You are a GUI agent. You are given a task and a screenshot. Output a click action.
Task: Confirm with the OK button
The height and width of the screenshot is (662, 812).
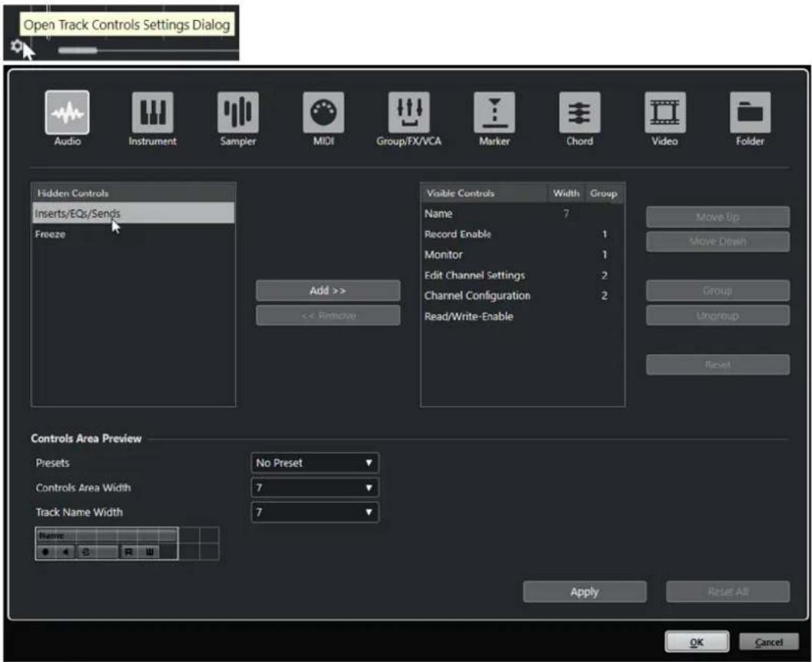click(x=697, y=642)
